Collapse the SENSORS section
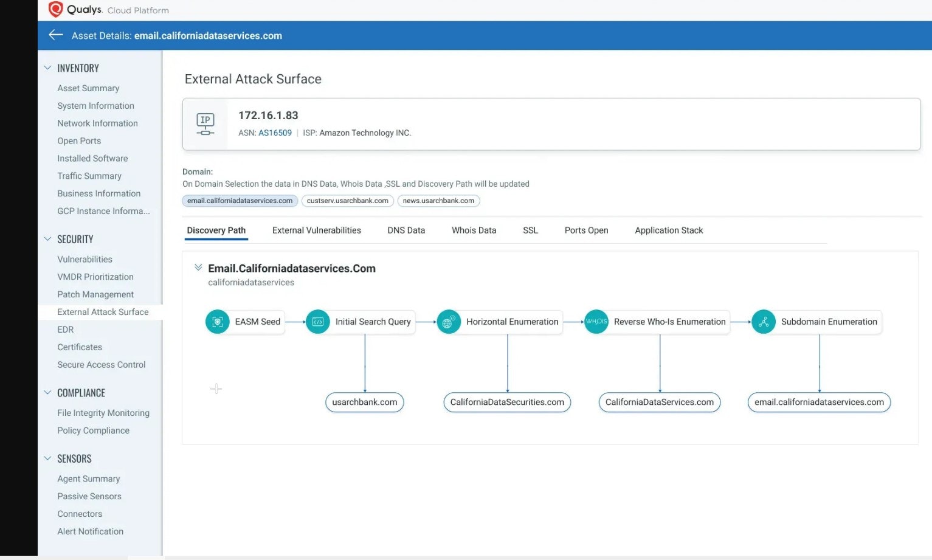The width and height of the screenshot is (932, 560). 47,458
